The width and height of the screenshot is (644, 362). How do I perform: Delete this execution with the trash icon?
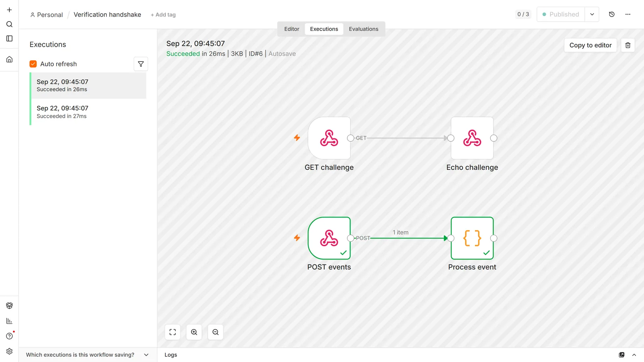point(628,45)
